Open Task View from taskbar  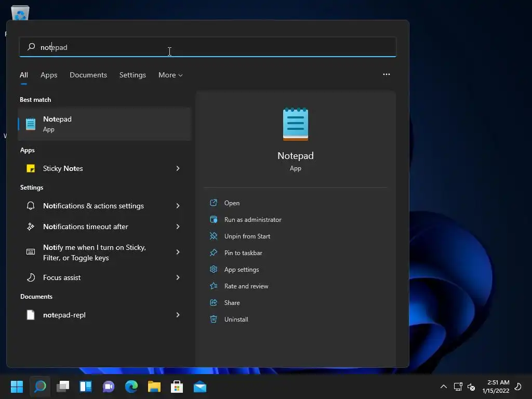(x=63, y=387)
